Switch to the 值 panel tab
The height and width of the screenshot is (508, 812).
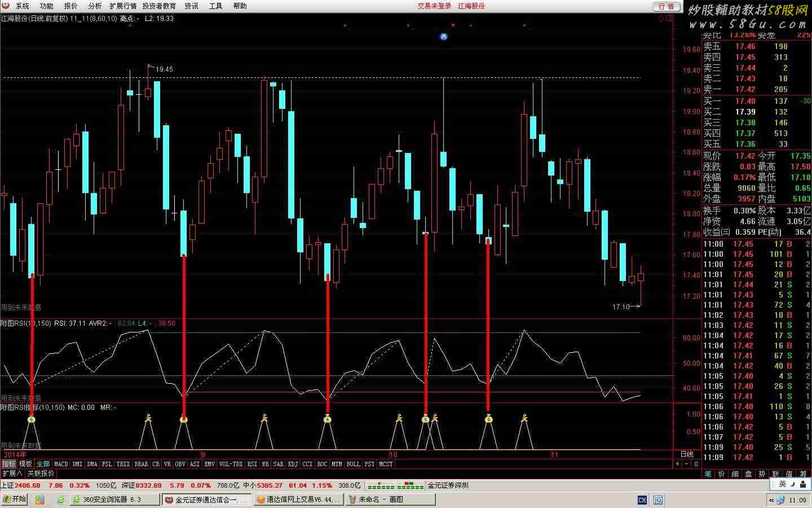tap(789, 474)
